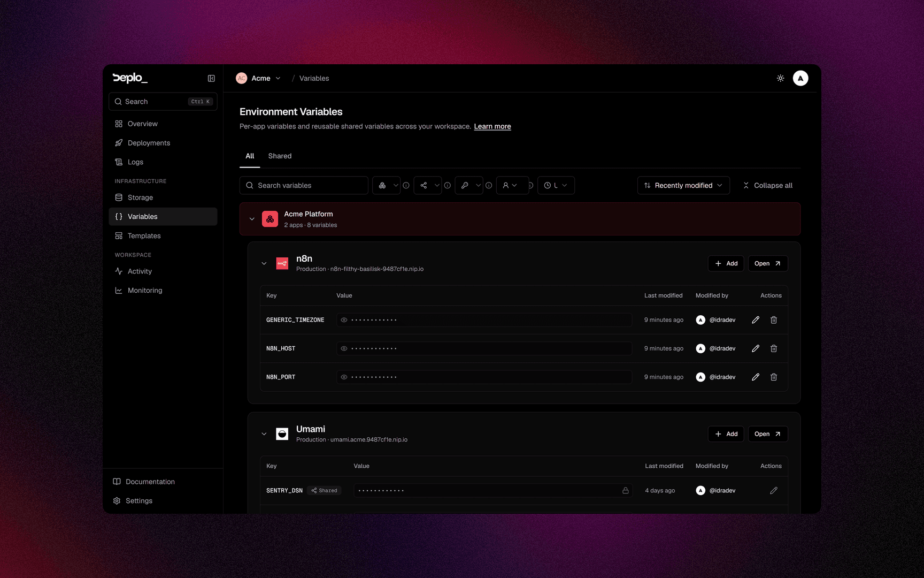Viewport: 924px width, 578px height.
Task: Open the user avatar menu
Action: 800,78
